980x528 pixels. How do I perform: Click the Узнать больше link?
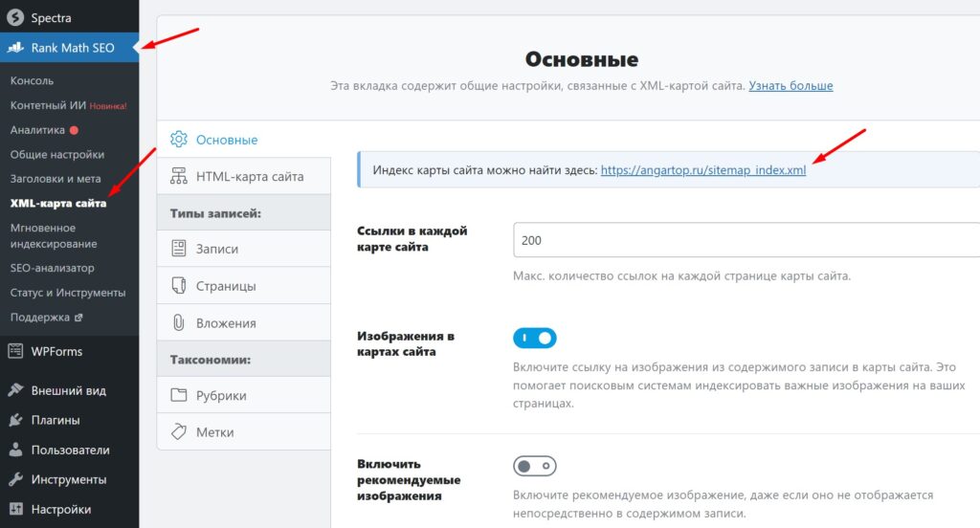791,85
